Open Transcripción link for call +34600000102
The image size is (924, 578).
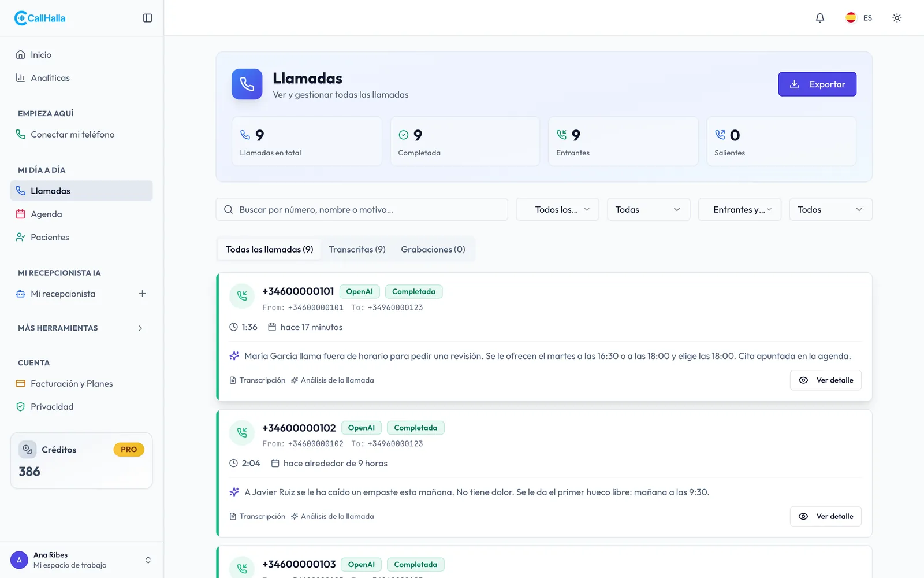[x=258, y=517]
